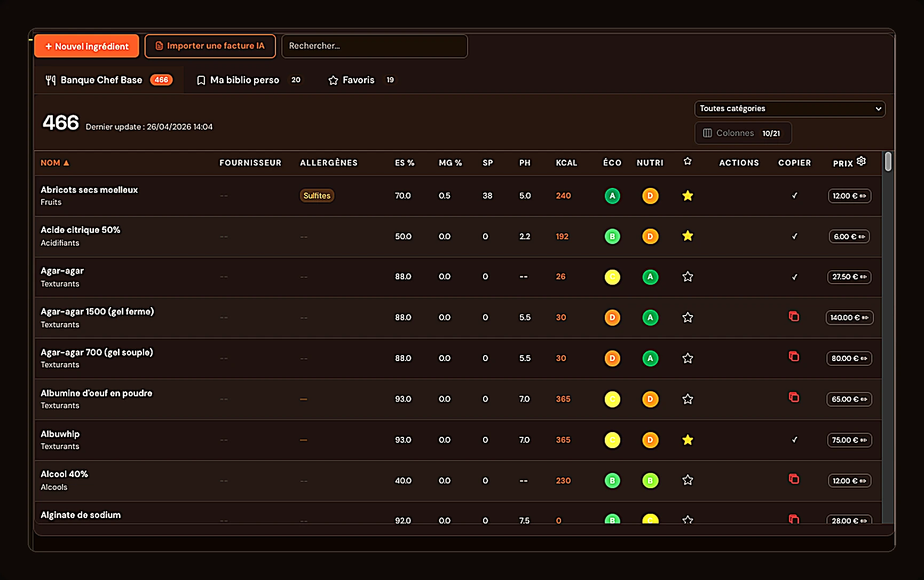
Task: Select Albuwhip ingredient name
Action: [x=60, y=434]
